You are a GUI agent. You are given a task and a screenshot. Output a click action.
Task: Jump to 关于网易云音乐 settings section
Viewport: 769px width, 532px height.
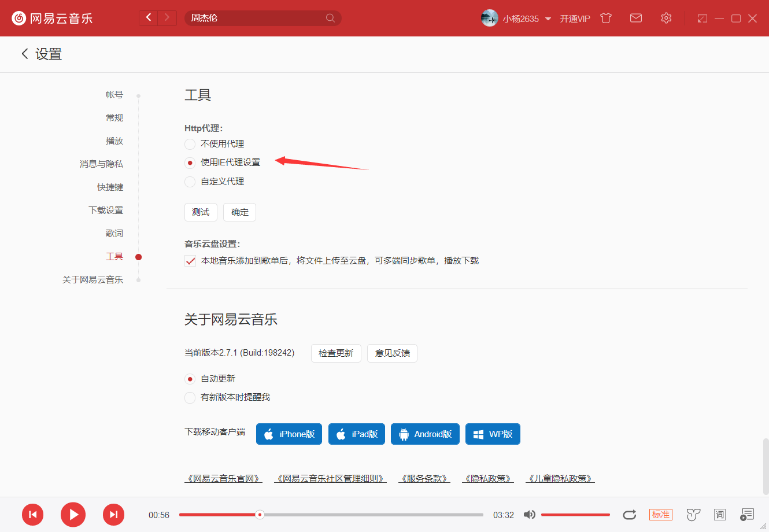[x=93, y=279]
